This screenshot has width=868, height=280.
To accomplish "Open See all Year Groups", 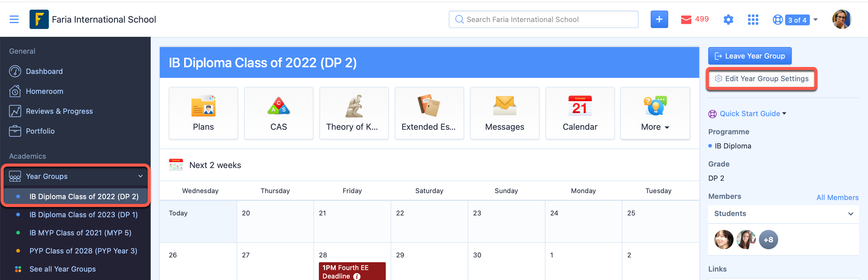I will click(x=62, y=269).
